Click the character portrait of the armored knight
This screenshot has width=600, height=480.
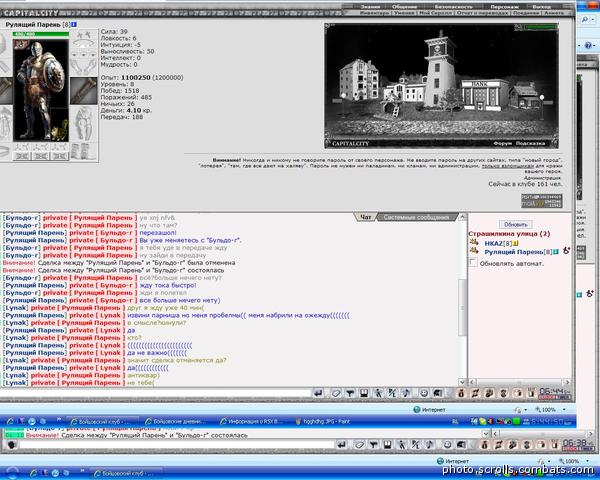coord(41,90)
